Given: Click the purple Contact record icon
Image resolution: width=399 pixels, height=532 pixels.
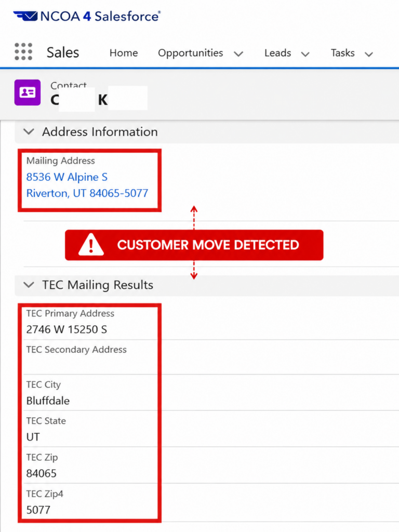Looking at the screenshot, I should 28,92.
